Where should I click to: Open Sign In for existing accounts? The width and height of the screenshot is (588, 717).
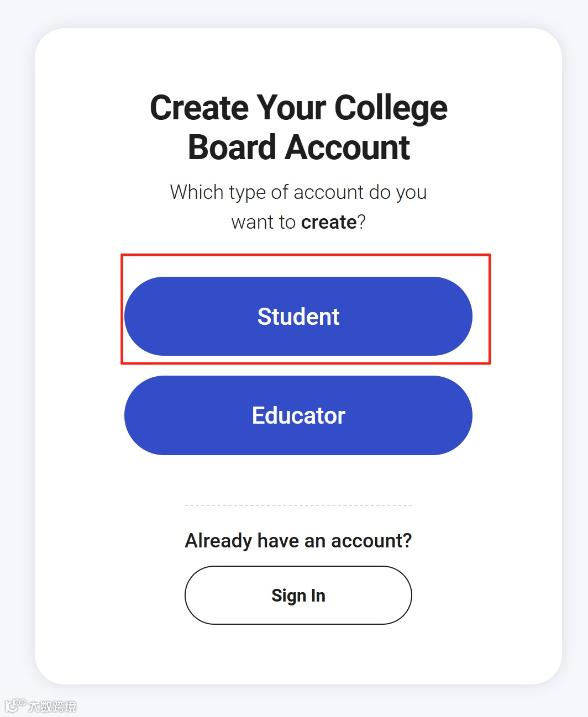298,595
